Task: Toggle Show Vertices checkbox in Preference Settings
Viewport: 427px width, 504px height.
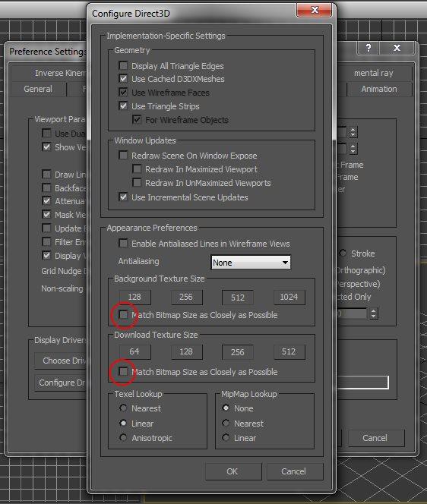Action: coord(46,147)
